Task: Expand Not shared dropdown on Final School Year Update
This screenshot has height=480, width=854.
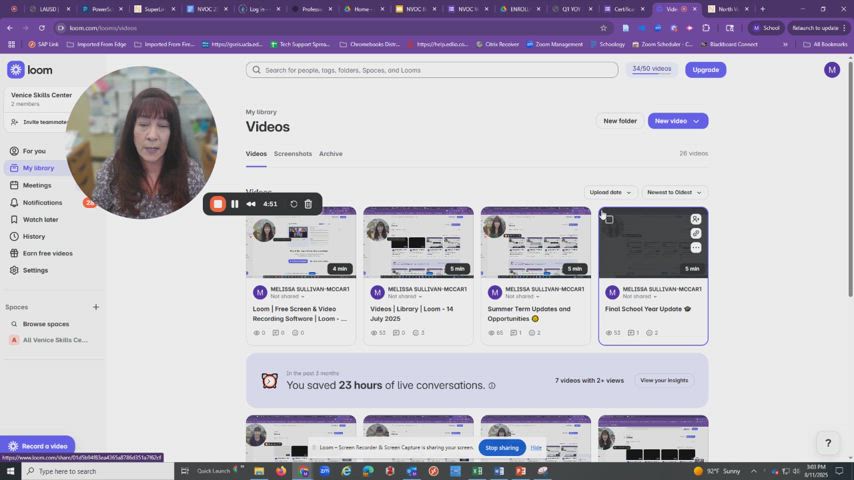Action: [639, 296]
